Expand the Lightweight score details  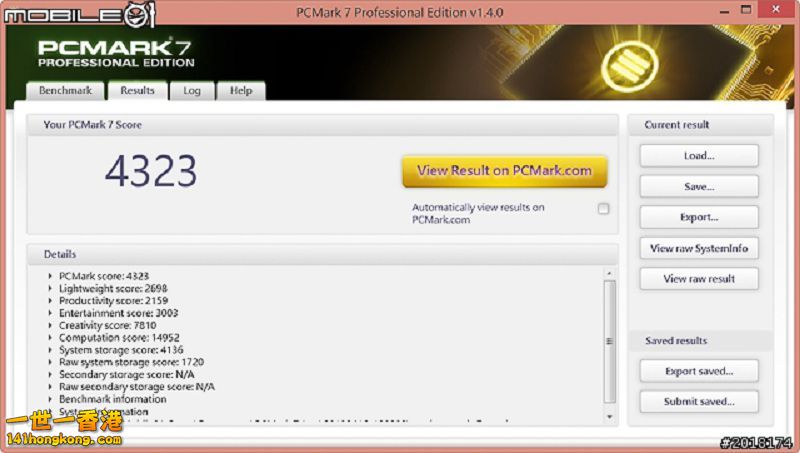tap(50, 288)
